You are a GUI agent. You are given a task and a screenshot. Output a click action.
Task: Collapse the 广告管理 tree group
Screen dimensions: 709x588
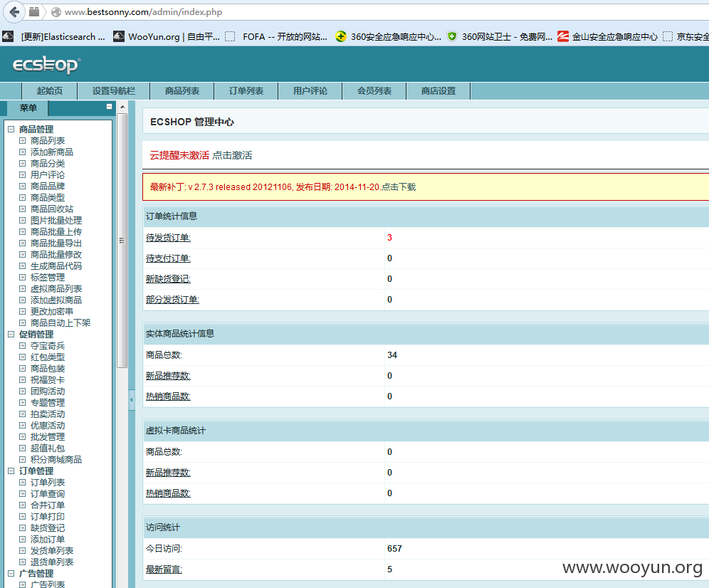pyautogui.click(x=11, y=574)
